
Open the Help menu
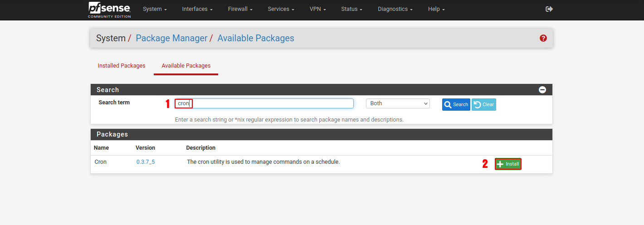436,9
